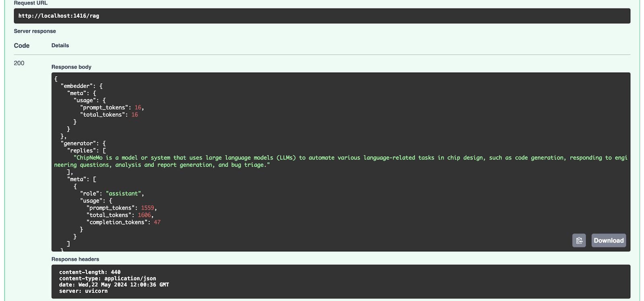Click the content-type application/json header

coord(107,278)
